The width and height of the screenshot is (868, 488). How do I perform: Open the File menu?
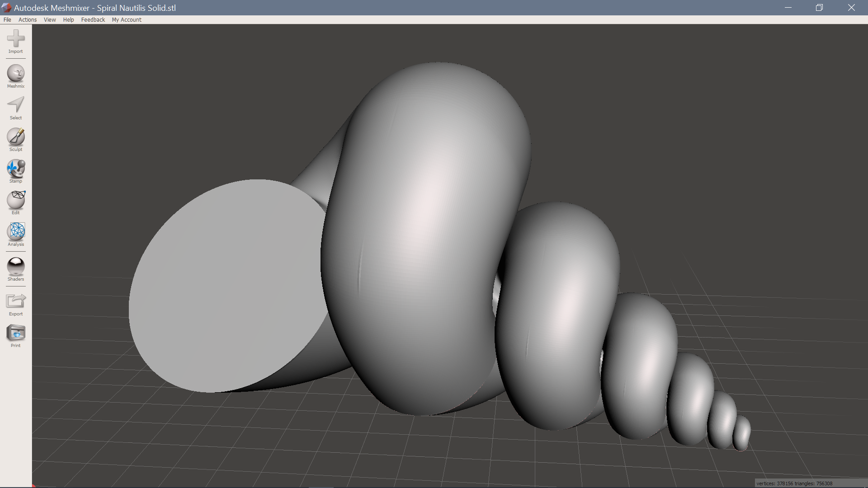(7, 19)
